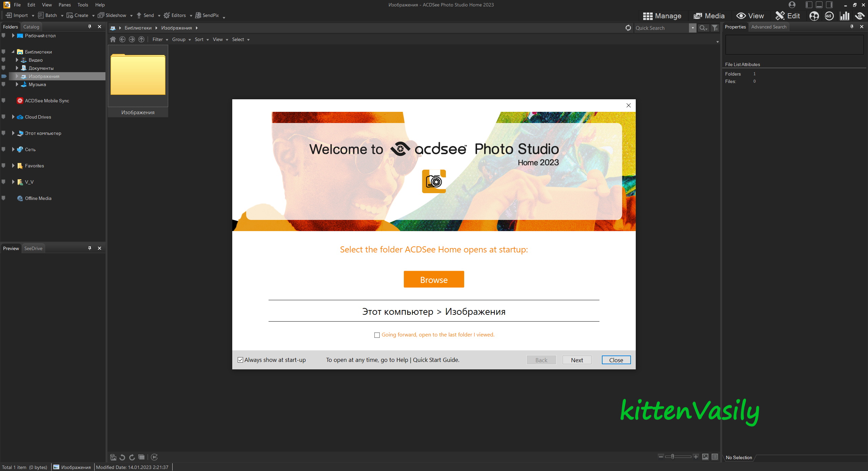Open the user account icon
Image resolution: width=868 pixels, height=471 pixels.
792,5
